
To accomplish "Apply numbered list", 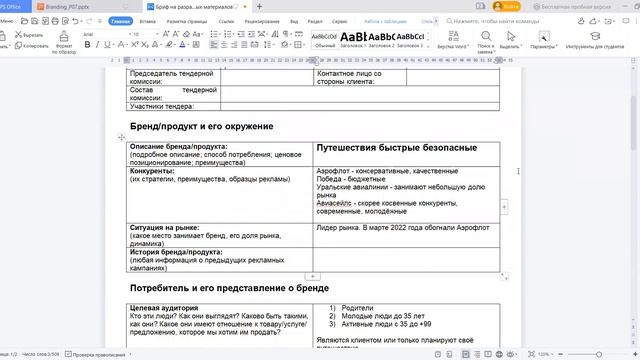I will coord(228,34).
